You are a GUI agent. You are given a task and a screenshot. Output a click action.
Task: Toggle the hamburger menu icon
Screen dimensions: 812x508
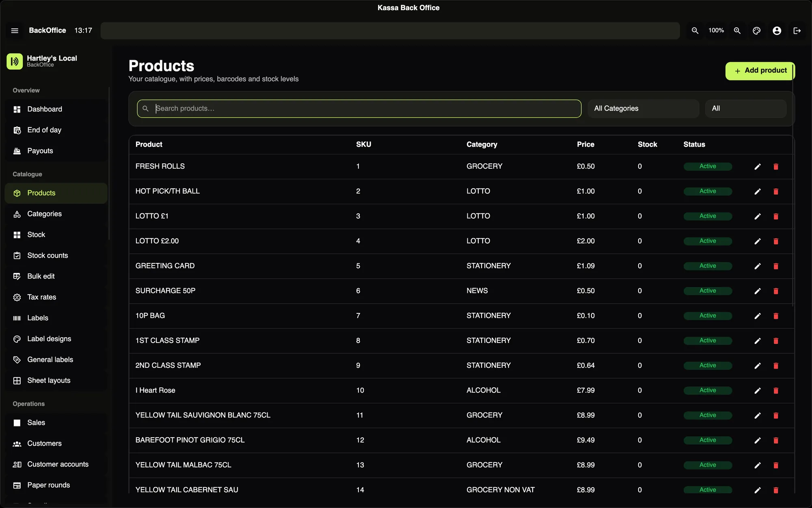[15, 30]
